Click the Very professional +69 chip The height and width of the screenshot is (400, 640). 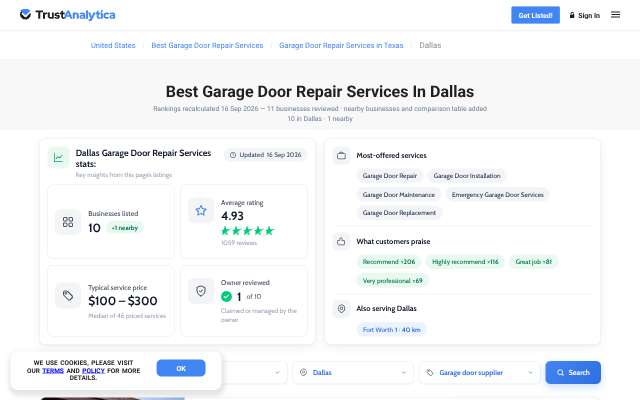[392, 280]
